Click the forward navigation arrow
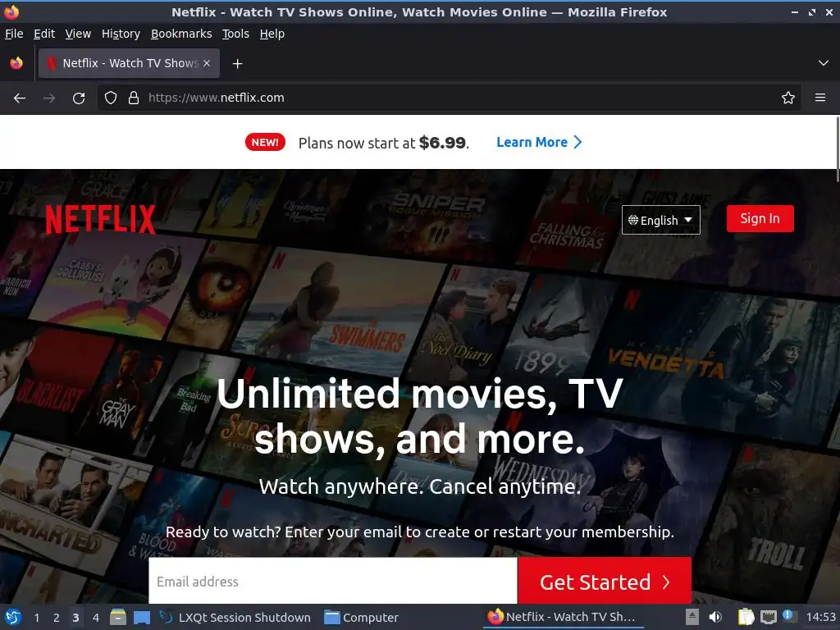 [49, 98]
